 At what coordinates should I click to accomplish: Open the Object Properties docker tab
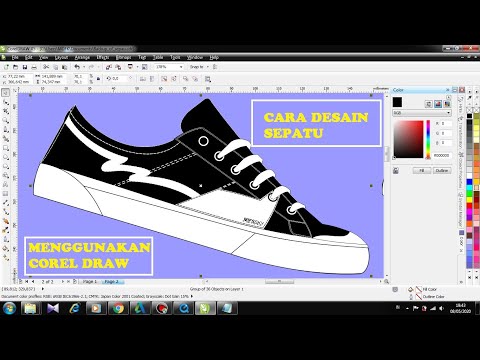tap(461, 170)
